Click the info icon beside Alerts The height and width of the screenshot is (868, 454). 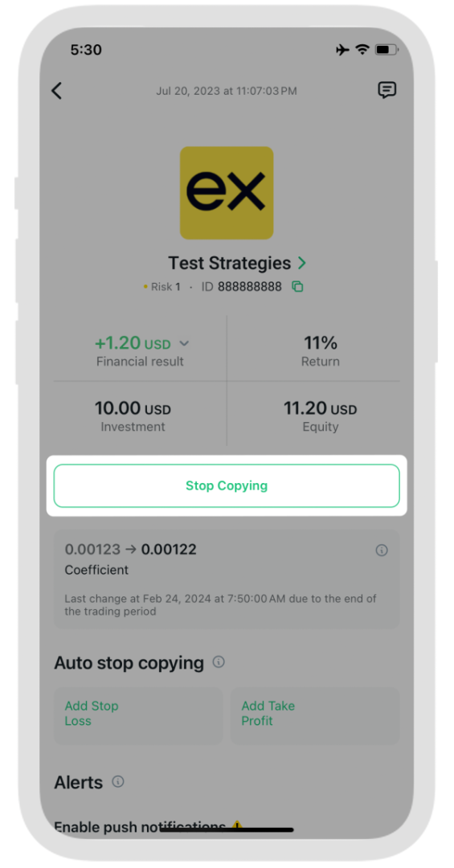pos(118,782)
